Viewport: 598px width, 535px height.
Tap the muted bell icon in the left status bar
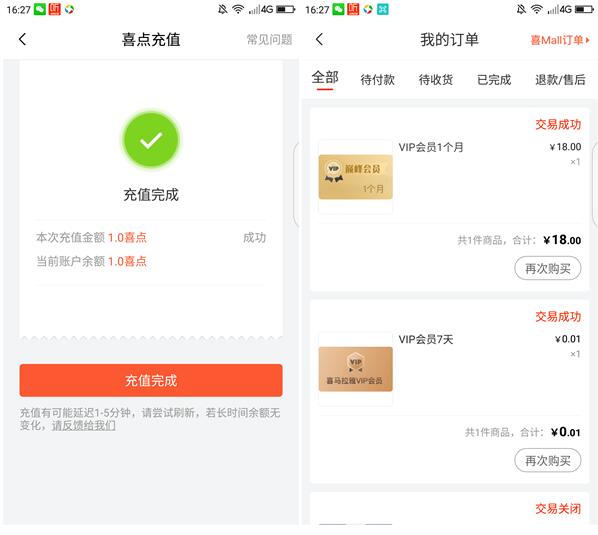223,9
